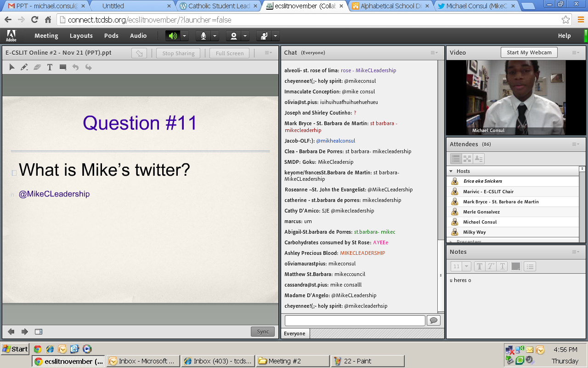Pick the arrow selection pointer tool

[12, 67]
